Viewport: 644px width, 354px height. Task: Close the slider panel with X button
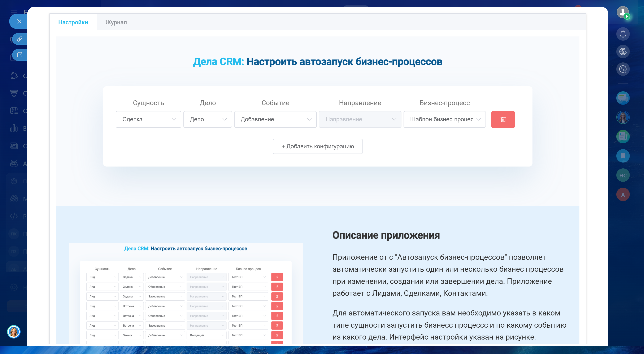coord(19,22)
